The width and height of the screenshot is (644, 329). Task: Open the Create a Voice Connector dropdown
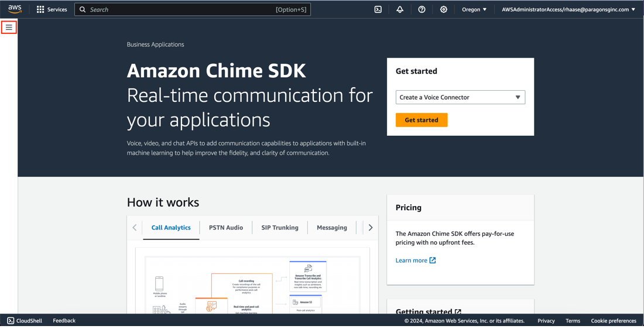pos(460,97)
